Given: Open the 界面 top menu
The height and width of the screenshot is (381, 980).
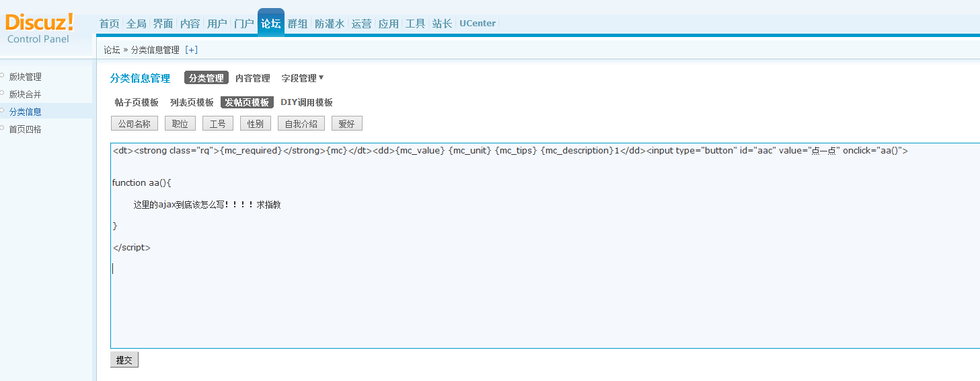Looking at the screenshot, I should (163, 24).
